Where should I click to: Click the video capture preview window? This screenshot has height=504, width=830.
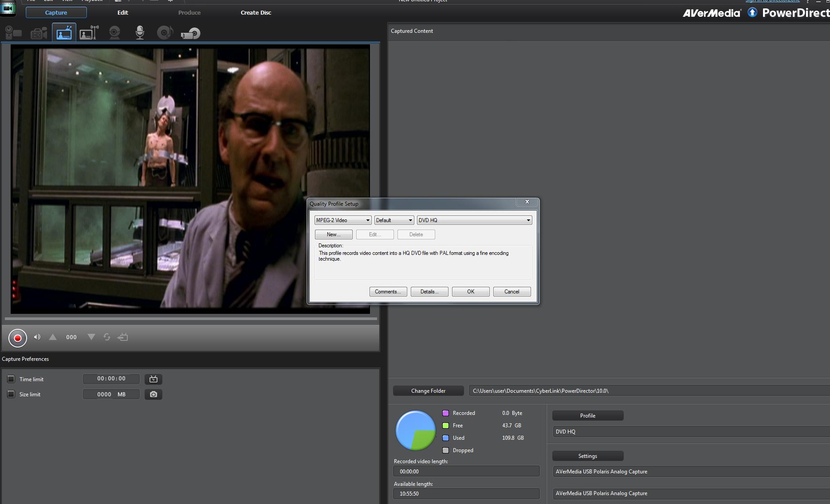coord(190,179)
